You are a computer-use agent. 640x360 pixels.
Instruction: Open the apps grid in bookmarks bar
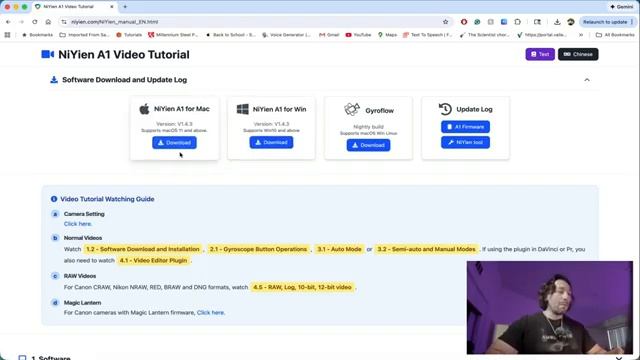point(7,35)
